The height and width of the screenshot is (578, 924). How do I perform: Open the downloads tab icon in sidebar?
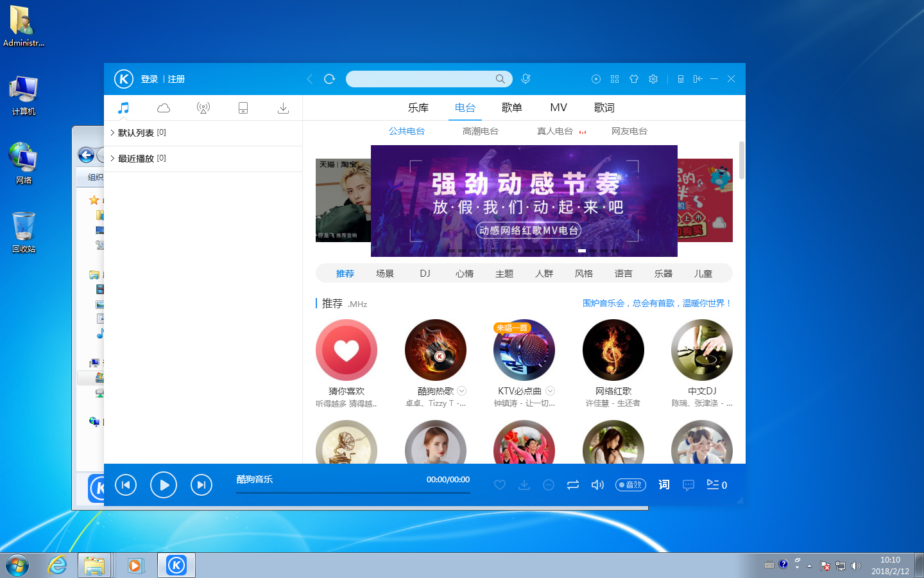(x=283, y=108)
